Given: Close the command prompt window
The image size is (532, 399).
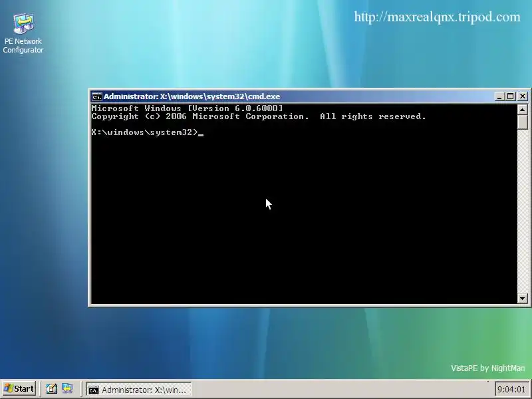Looking at the screenshot, I should (x=523, y=96).
